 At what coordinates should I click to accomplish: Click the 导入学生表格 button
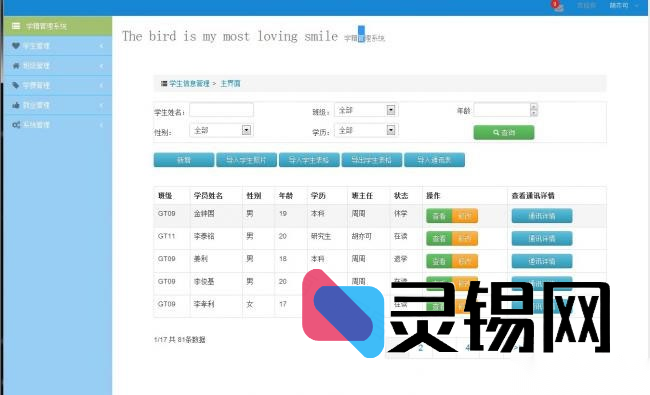pos(309,160)
